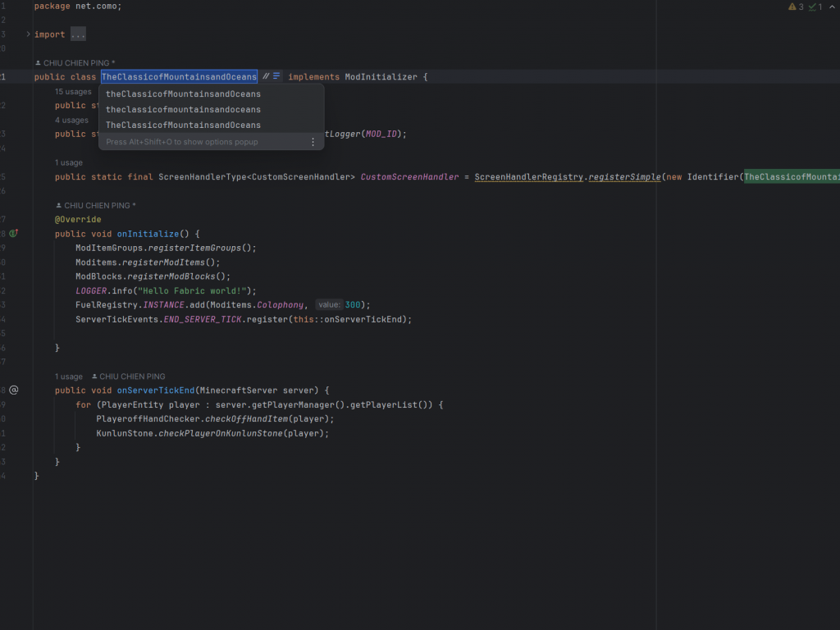Open the typo indicator showing 1
840x630 pixels.
coord(815,7)
